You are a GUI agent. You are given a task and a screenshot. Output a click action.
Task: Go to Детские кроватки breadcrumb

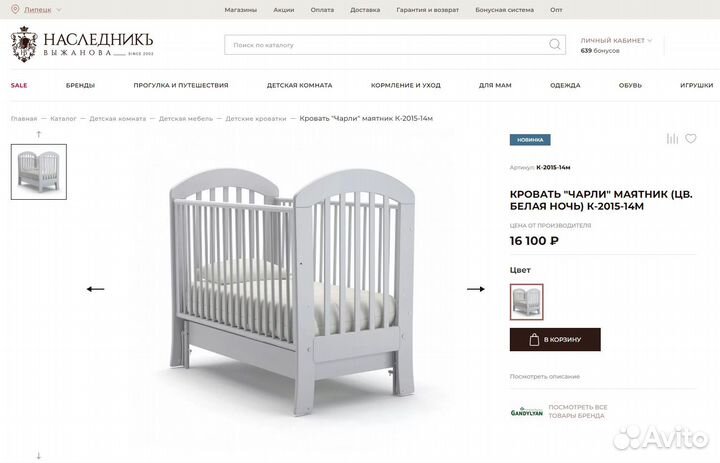(x=256, y=119)
